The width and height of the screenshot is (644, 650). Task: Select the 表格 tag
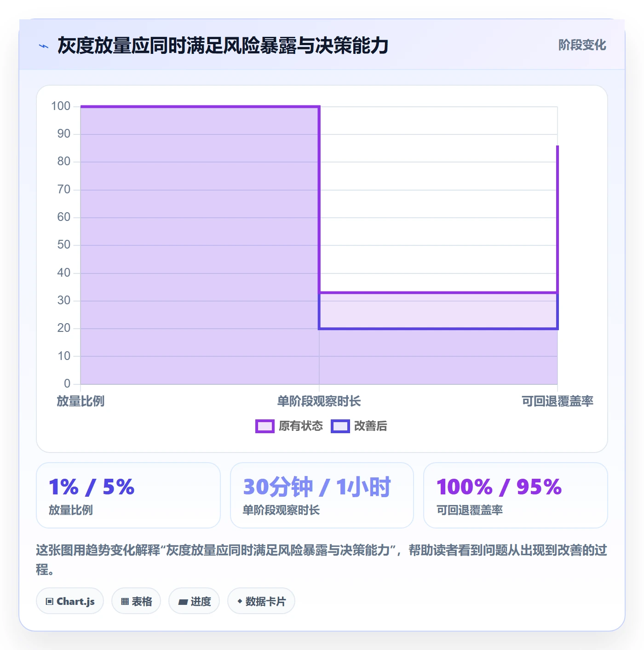136,601
